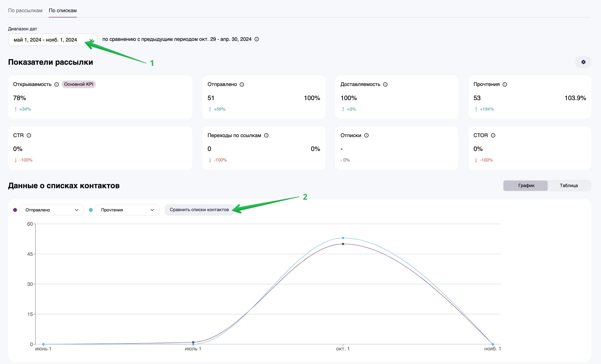Click the Данные о списках контактов heading
Viewport: 601px width, 364px height.
64,186
